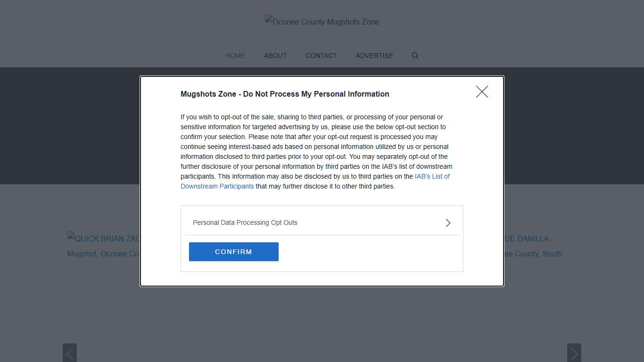Close the personal information dialog
The height and width of the screenshot is (362, 644).
tap(482, 91)
